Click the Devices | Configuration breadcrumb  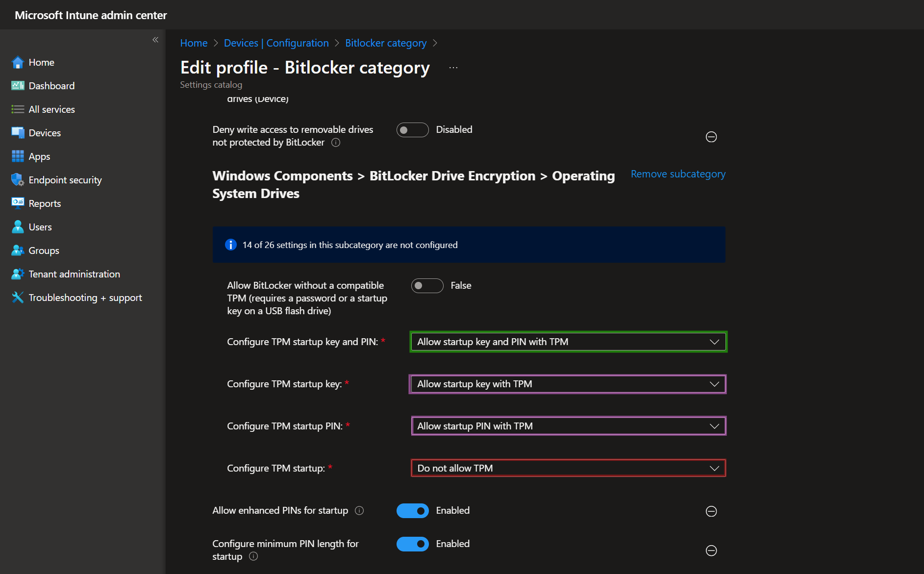276,43
